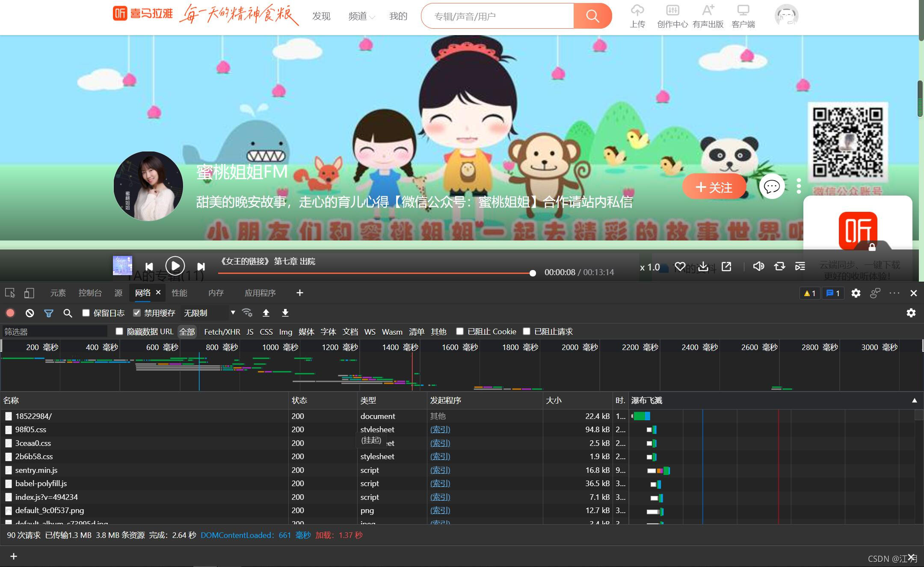Click the user avatar in header

coord(786,16)
